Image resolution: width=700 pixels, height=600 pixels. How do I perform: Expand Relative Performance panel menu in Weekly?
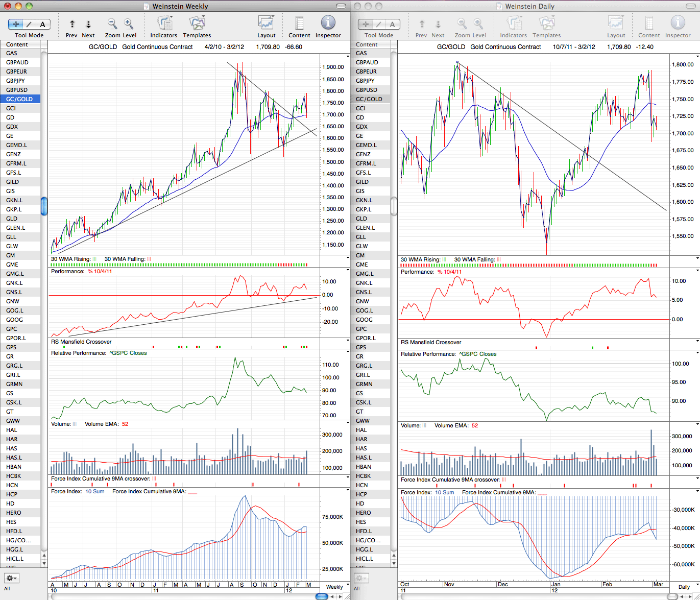coord(348,352)
